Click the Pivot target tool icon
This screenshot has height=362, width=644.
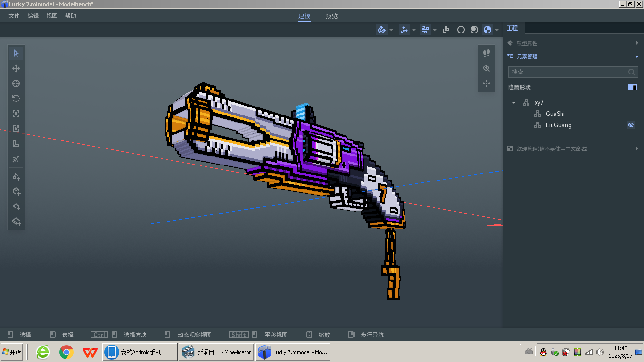pos(16,83)
